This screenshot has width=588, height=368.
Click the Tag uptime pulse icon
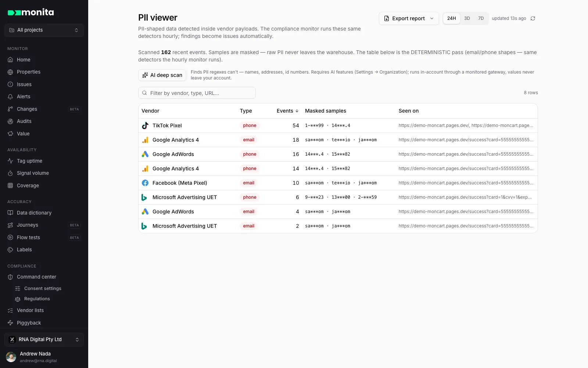tap(10, 161)
